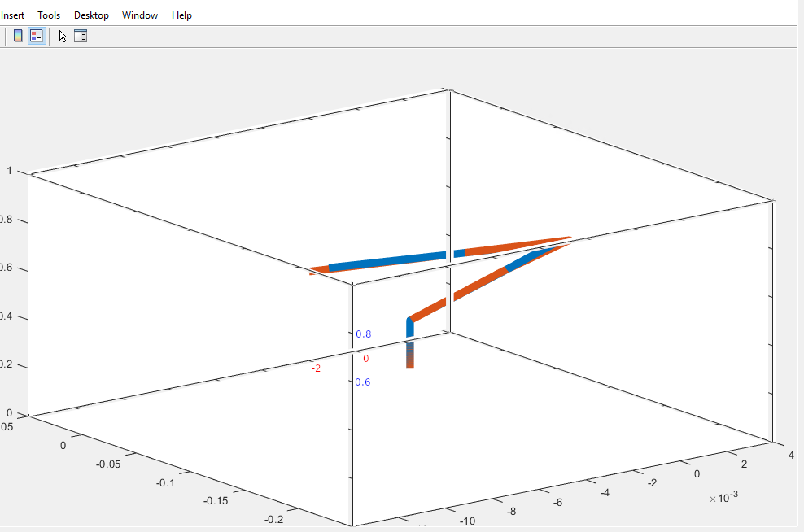Click the vertical gradient segment below the axis line

(x=410, y=355)
